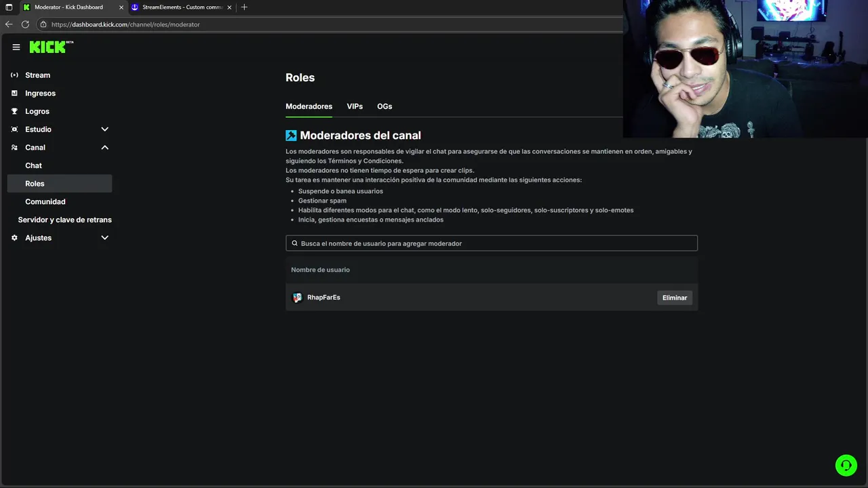Expand the Ajustes section chevron

tap(104, 238)
